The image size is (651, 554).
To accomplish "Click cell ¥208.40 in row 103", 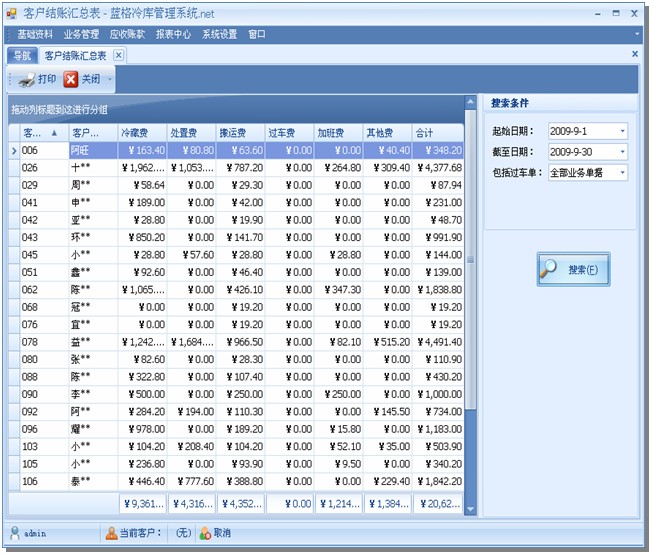I will click(191, 447).
